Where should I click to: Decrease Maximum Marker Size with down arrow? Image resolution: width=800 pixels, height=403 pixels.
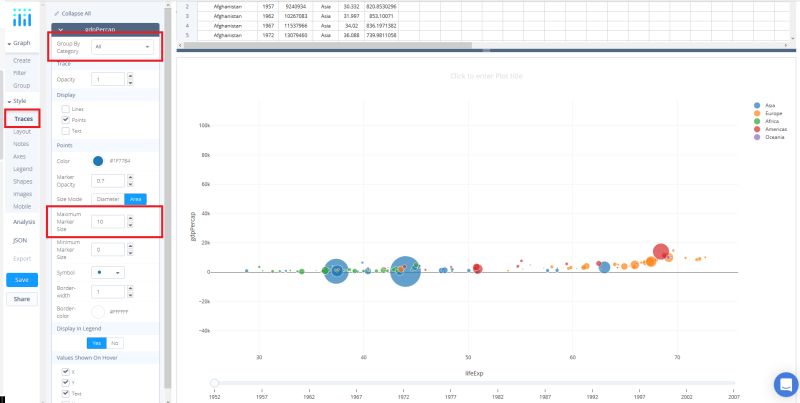pyautogui.click(x=130, y=224)
